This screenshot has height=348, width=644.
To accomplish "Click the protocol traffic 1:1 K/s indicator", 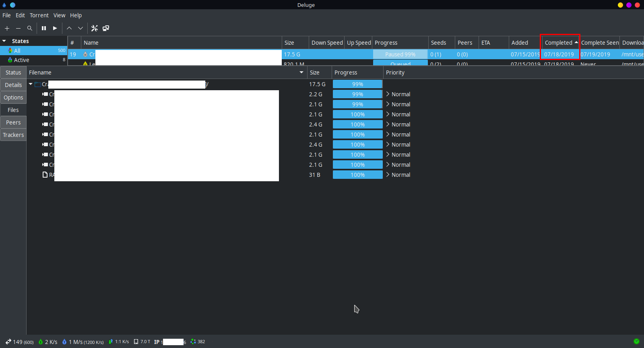I will tap(119, 342).
